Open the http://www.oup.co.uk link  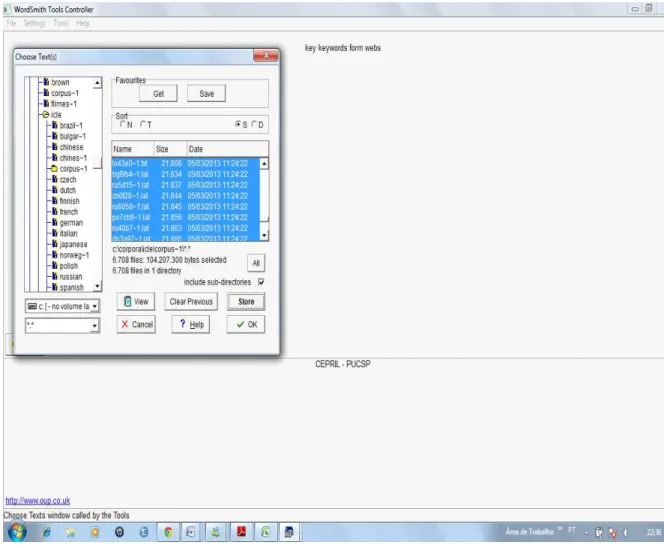click(38, 501)
